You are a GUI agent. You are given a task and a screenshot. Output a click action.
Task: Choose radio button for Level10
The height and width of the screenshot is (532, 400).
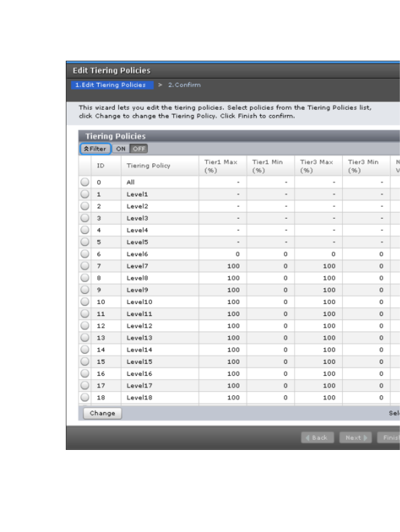(x=85, y=302)
